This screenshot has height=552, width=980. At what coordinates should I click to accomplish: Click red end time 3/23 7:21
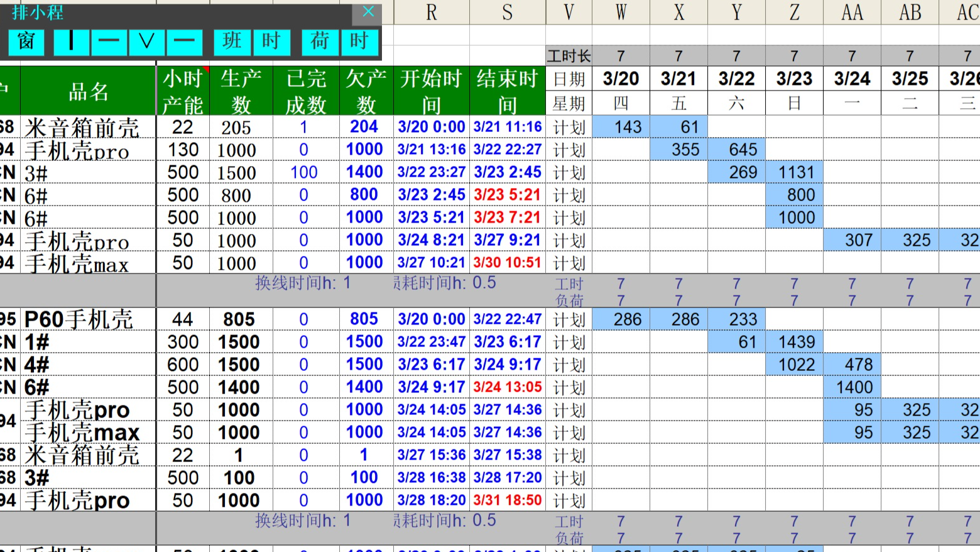(x=508, y=218)
